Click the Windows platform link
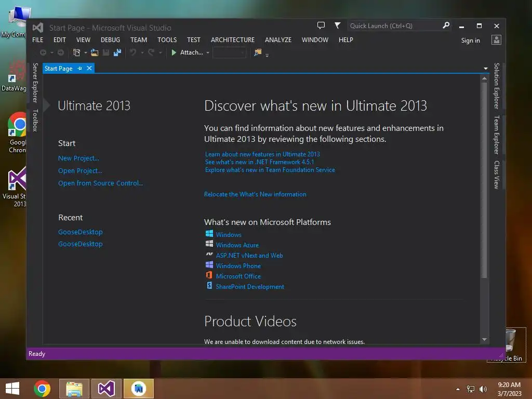Viewport: 532px width, 399px height. [229, 235]
